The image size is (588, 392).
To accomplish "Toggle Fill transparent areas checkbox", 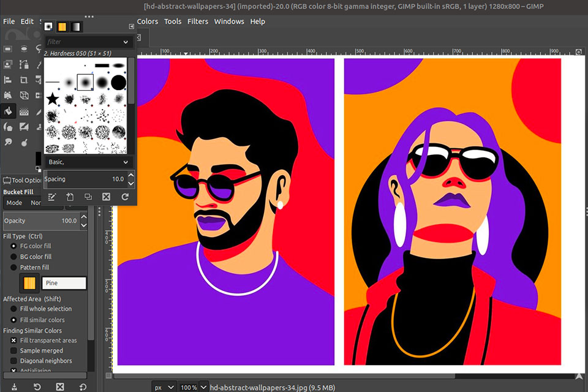I will (13, 340).
